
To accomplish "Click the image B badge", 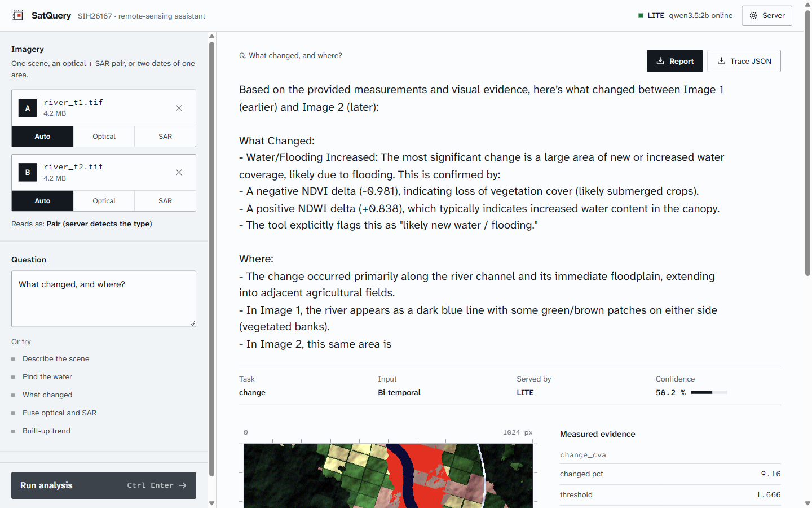I will (x=28, y=172).
